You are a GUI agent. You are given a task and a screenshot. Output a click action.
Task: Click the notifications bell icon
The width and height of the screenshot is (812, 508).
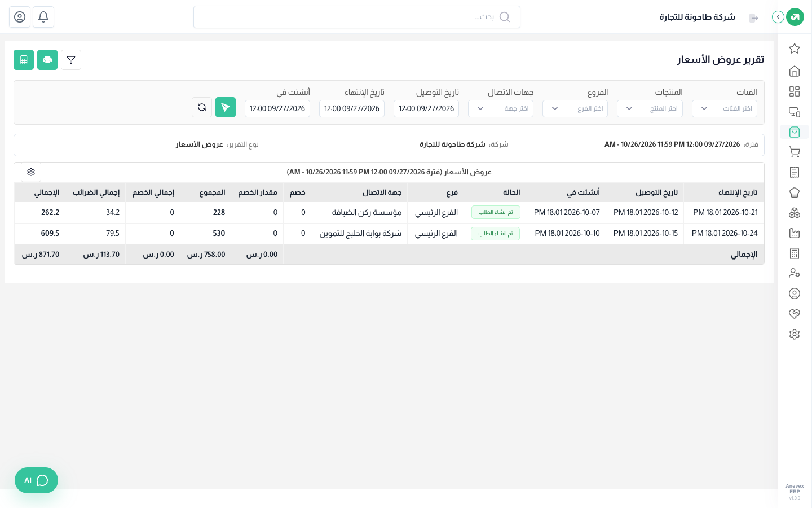point(43,17)
